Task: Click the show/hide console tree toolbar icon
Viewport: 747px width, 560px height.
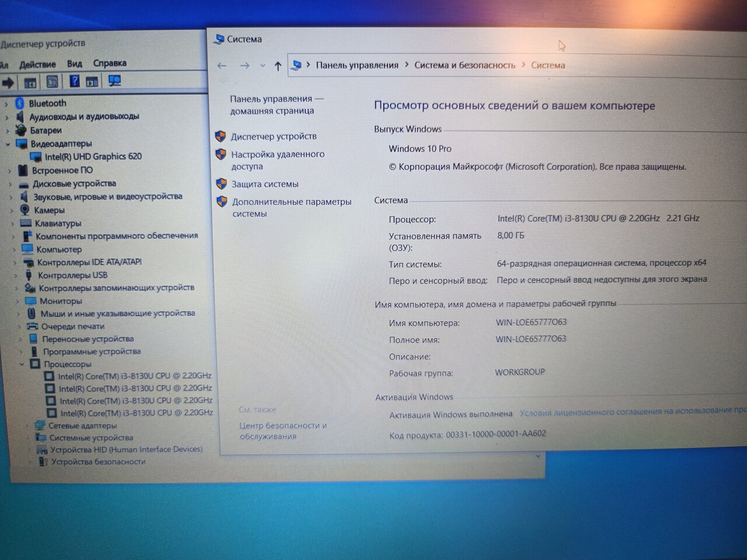Action: (30, 82)
